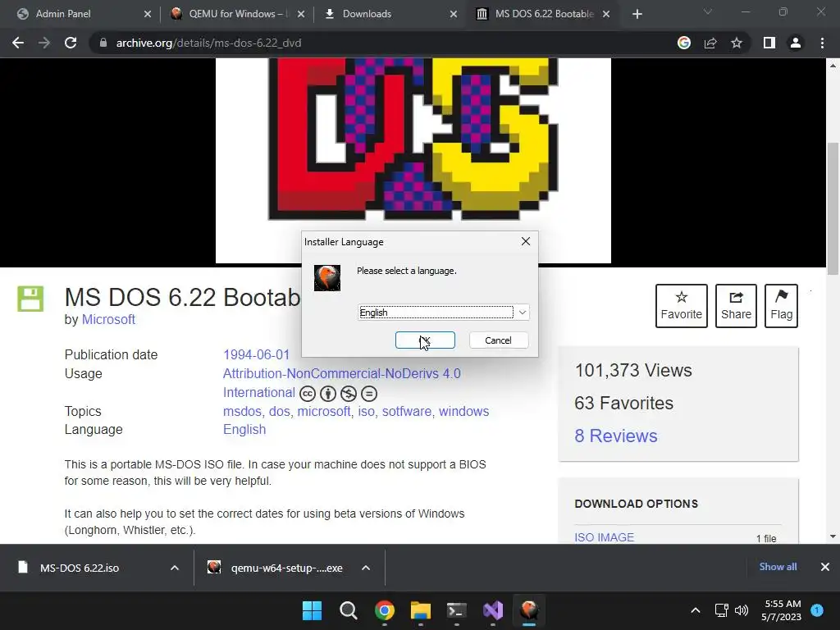This screenshot has width=840, height=630.
Task: Click the 1994-06-01 publication date link
Action: (x=256, y=354)
